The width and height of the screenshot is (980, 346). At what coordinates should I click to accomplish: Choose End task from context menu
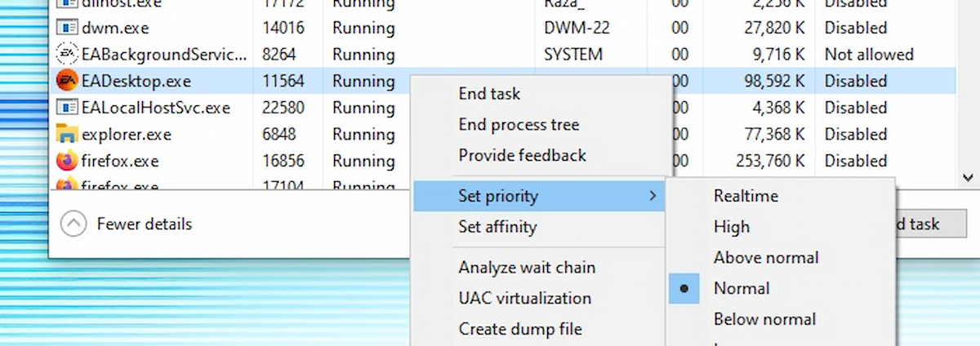coord(489,94)
